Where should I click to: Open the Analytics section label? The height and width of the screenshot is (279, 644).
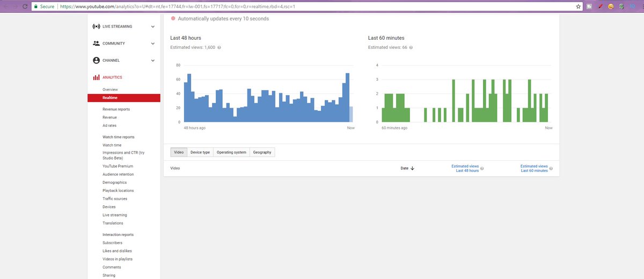tap(112, 77)
